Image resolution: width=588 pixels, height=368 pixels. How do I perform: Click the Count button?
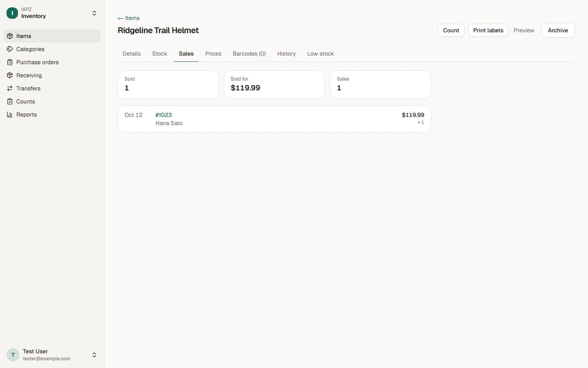451,30
